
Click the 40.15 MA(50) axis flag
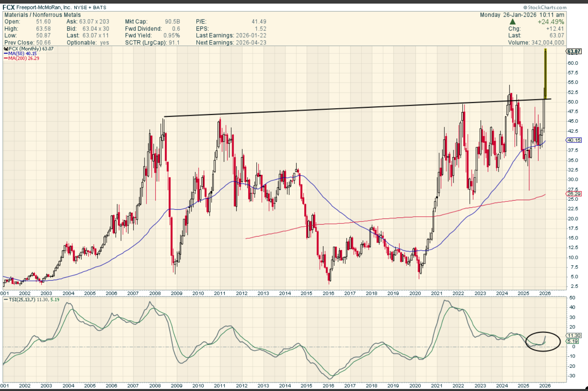[x=574, y=140]
